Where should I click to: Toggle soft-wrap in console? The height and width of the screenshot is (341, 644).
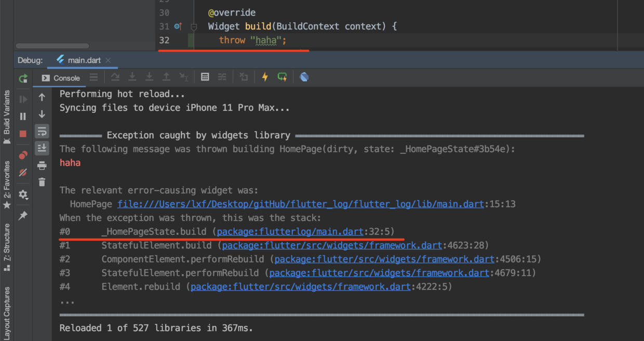[x=42, y=132]
